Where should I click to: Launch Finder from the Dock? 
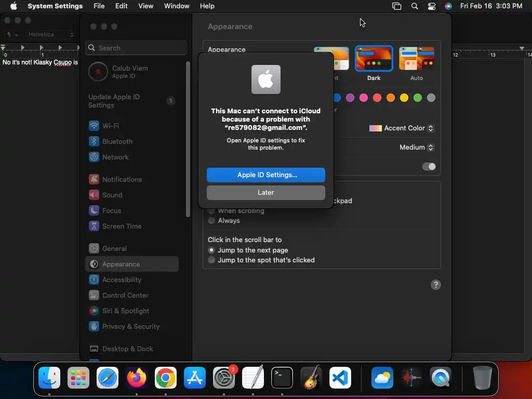coord(49,378)
